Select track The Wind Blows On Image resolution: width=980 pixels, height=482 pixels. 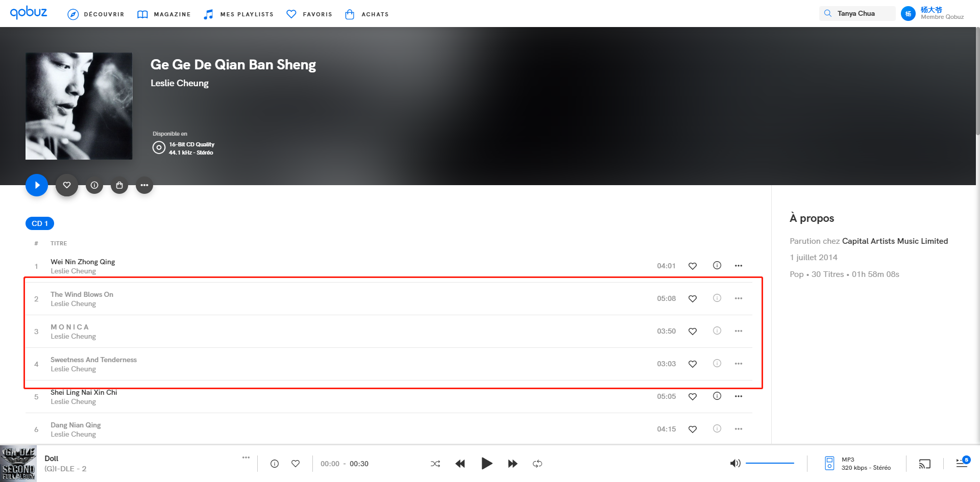(82, 294)
